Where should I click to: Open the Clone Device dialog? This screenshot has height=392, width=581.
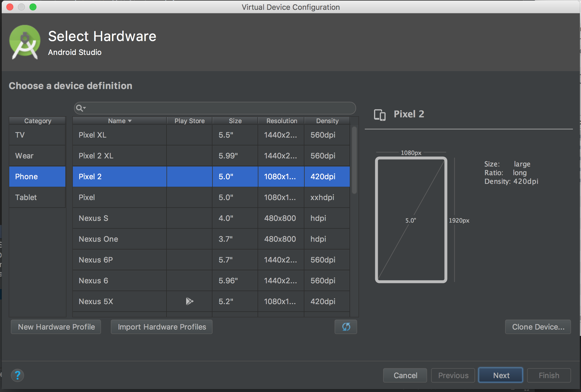click(x=538, y=327)
